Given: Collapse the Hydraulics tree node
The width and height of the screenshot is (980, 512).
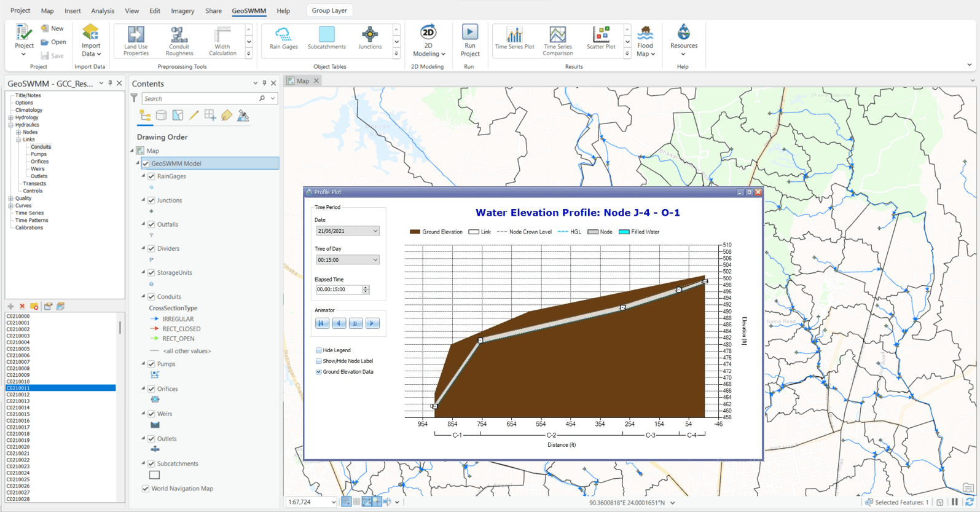Looking at the screenshot, I should click(10, 125).
